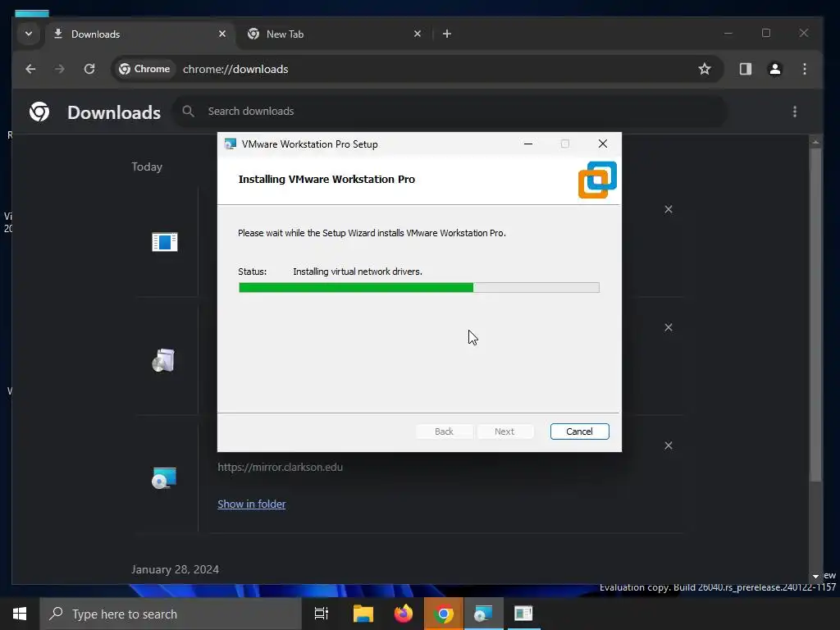Remove the first download entry from list
The width and height of the screenshot is (840, 630).
point(668,209)
